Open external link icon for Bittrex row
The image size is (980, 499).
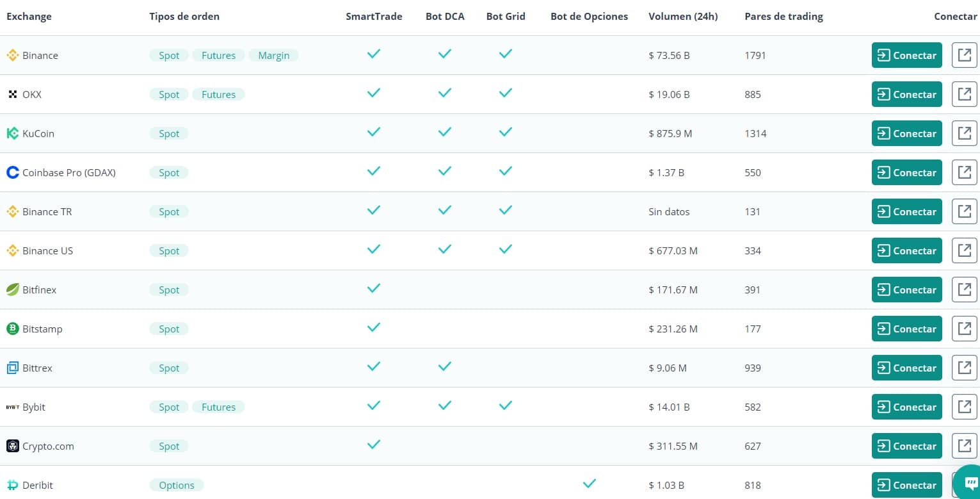click(x=964, y=368)
